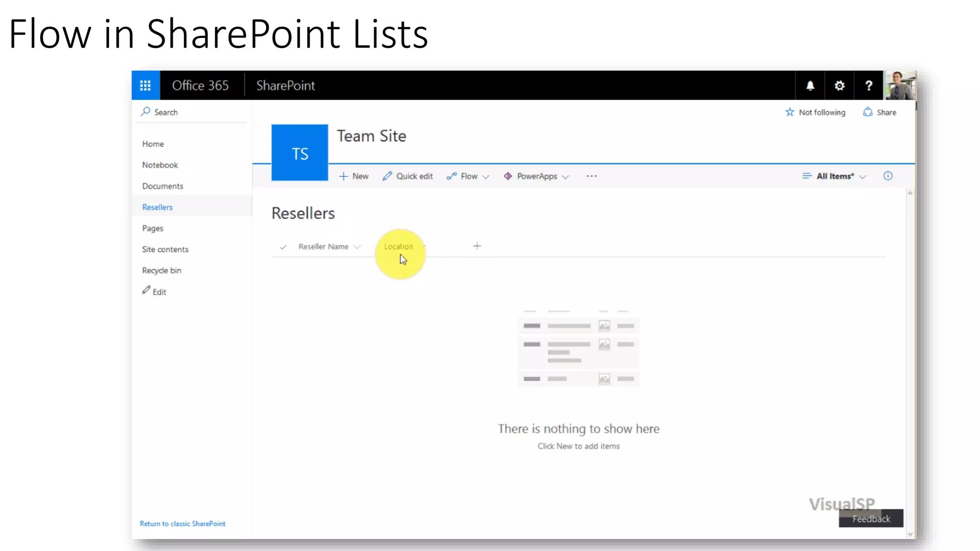Click the Team Site title
This screenshot has height=551, width=980.
(372, 136)
